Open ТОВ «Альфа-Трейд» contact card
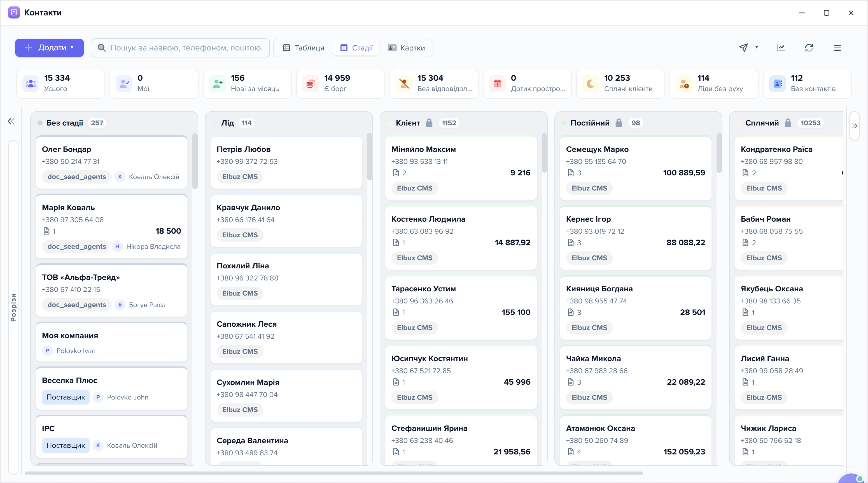 111,291
